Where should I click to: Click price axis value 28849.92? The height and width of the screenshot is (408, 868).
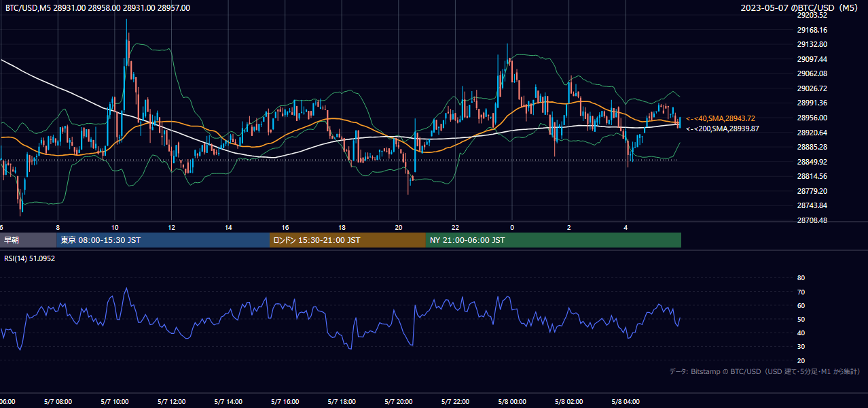(812, 162)
